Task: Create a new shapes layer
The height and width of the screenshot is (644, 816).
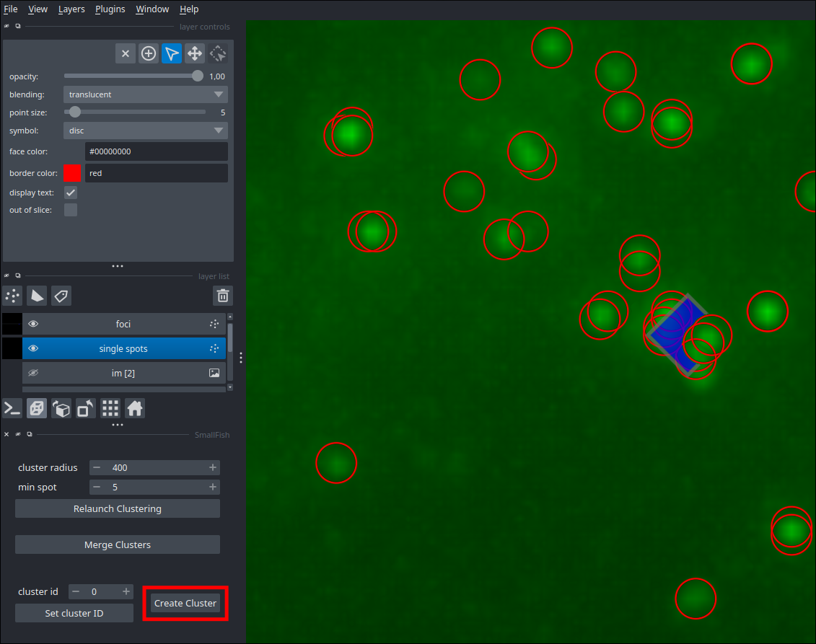Action: pyautogui.click(x=37, y=296)
